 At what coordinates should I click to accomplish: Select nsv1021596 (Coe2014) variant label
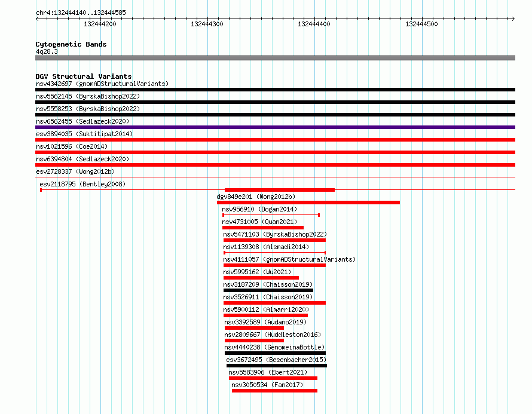[72, 146]
